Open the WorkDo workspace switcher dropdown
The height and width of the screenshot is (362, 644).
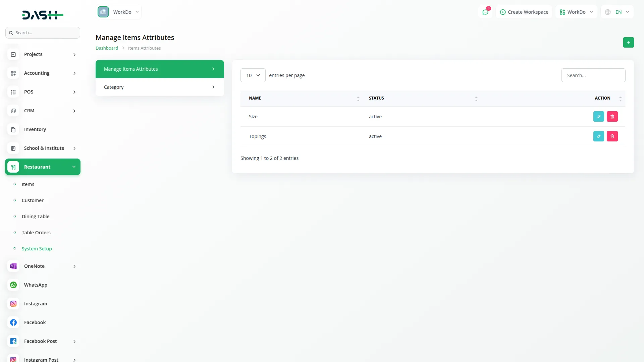click(119, 12)
